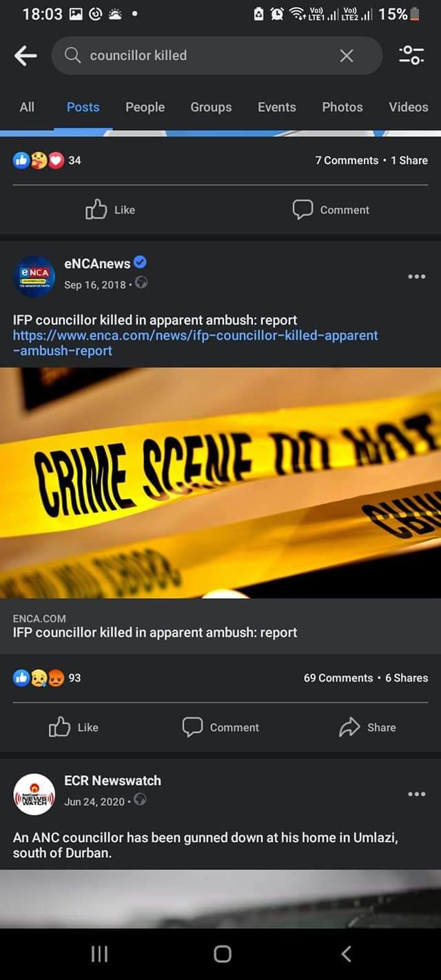441x980 pixels.
Task: Tap the back arrow in search header
Action: tap(25, 56)
